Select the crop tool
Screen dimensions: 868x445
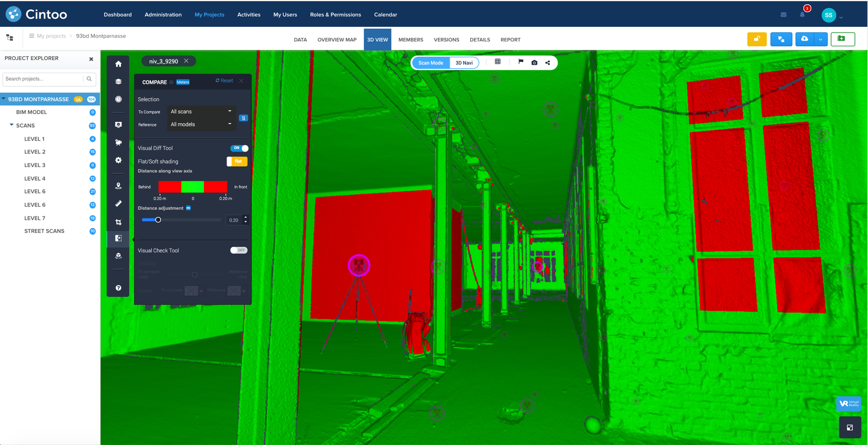point(118,222)
